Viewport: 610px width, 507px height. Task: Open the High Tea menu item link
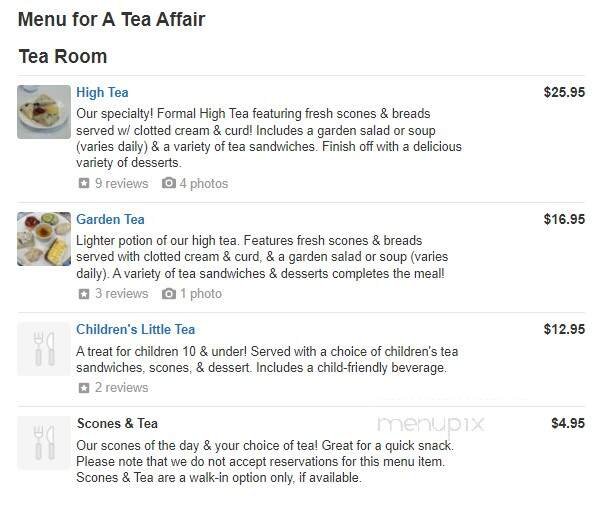[x=102, y=93]
